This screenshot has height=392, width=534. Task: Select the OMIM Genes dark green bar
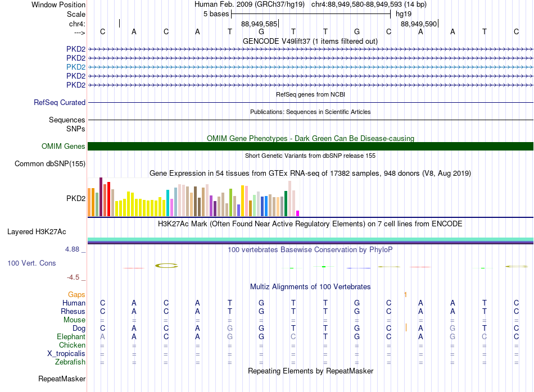pyautogui.click(x=310, y=147)
